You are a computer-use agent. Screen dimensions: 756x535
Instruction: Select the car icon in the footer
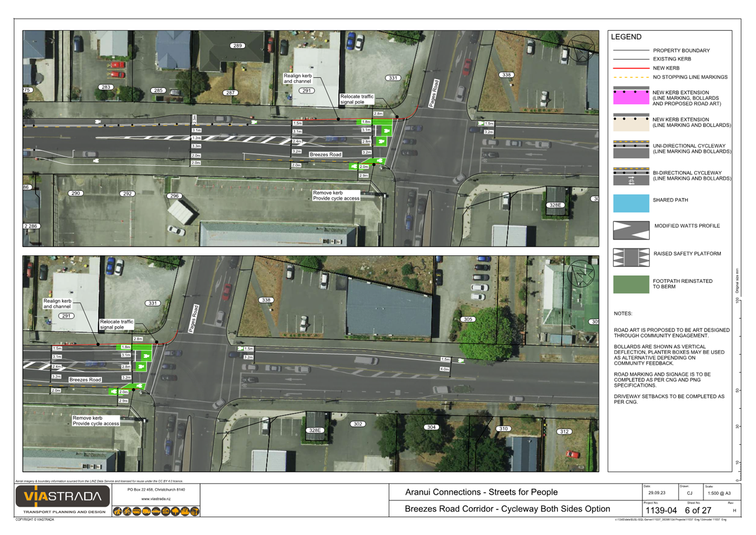155,511
